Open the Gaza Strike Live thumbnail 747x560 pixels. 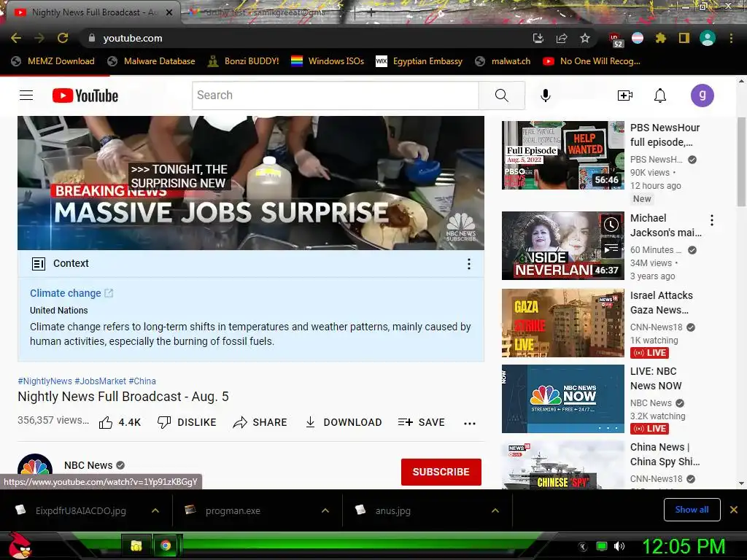click(x=563, y=323)
